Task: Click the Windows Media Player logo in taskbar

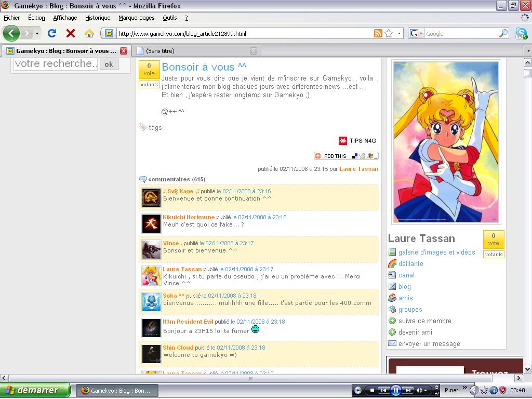Action: point(357,391)
